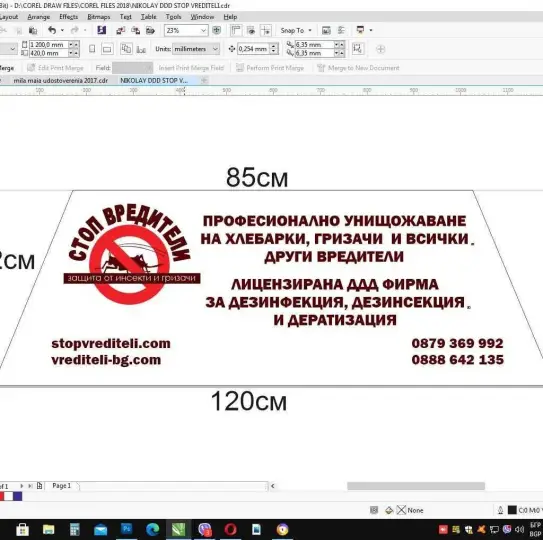Click the last page navigation arrow
Viewport: 543px width, 540px height.
[x=30, y=486]
